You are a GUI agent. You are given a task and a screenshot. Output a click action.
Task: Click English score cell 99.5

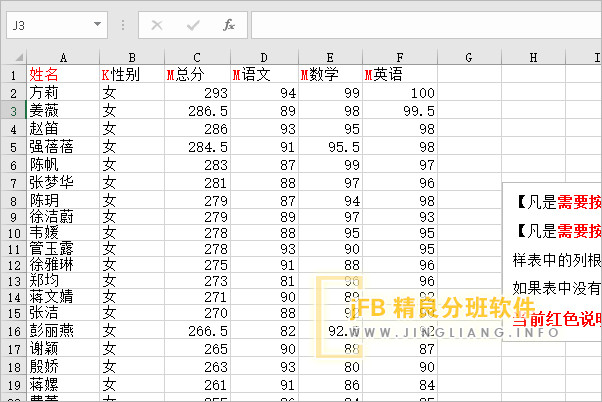[400, 111]
